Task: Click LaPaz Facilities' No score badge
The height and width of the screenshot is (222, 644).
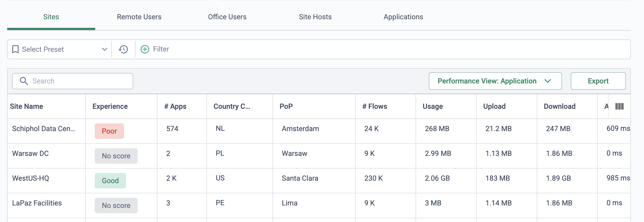Action: (x=116, y=205)
